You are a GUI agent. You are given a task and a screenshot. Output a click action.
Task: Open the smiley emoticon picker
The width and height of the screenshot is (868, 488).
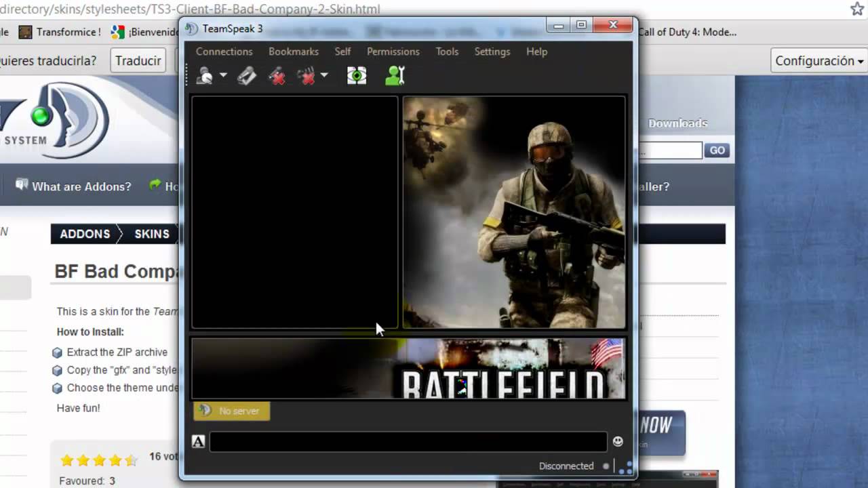pyautogui.click(x=618, y=441)
